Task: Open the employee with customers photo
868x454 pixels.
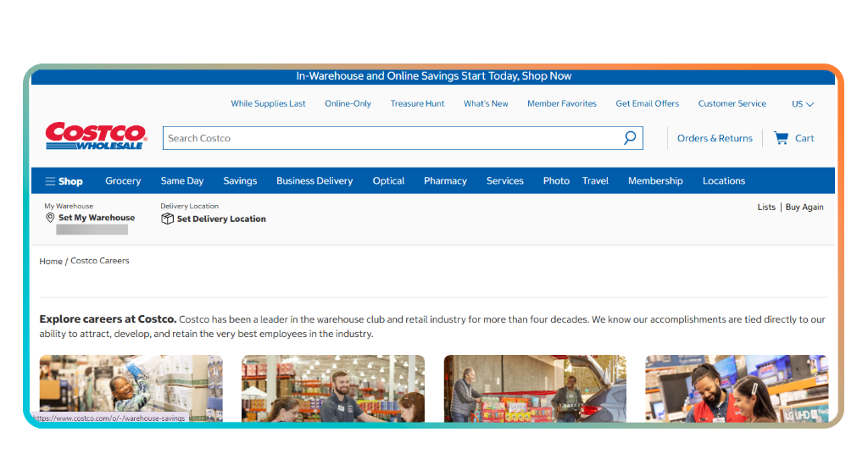Action: pyautogui.click(x=332, y=388)
